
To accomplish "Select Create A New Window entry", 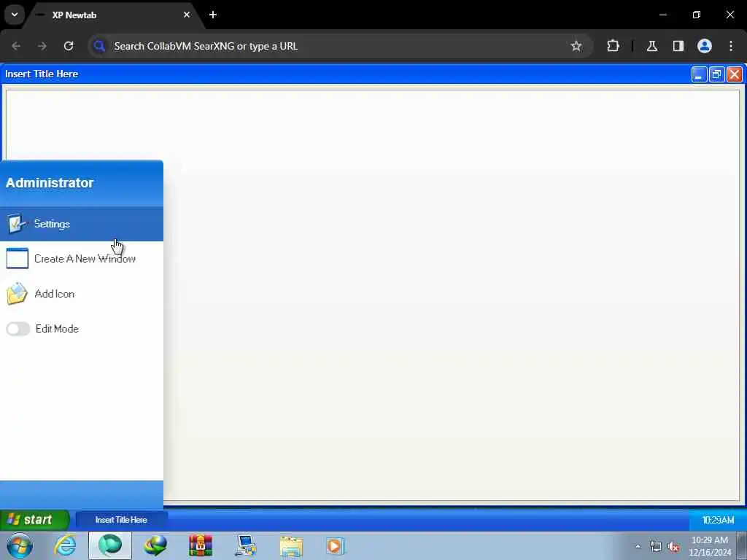I will coord(82,259).
